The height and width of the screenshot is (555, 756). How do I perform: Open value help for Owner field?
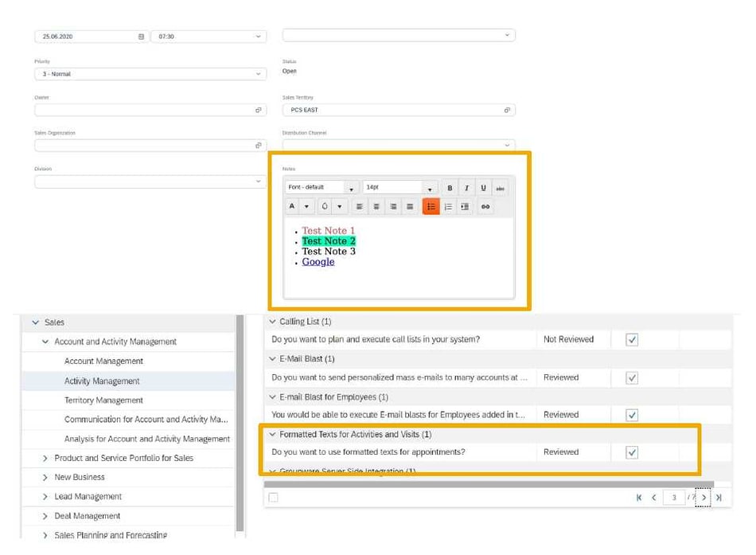(259, 110)
